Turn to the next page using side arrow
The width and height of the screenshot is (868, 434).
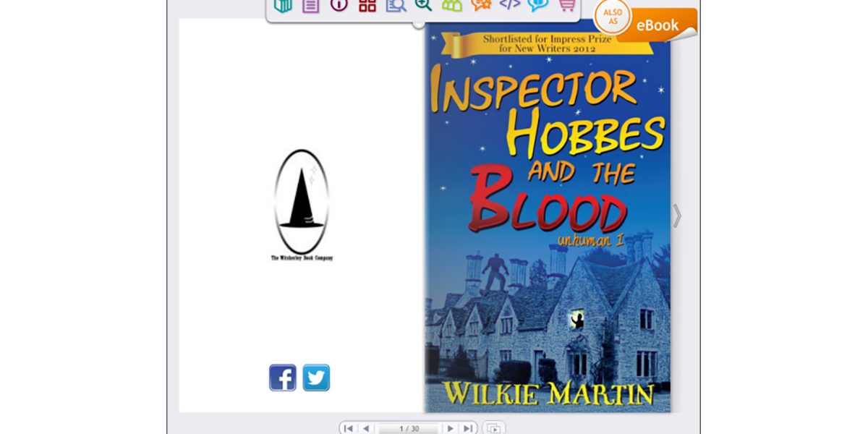tap(677, 216)
